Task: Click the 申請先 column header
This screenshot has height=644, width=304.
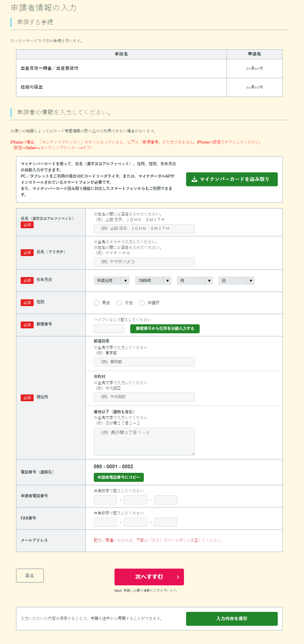Action: pos(255,54)
